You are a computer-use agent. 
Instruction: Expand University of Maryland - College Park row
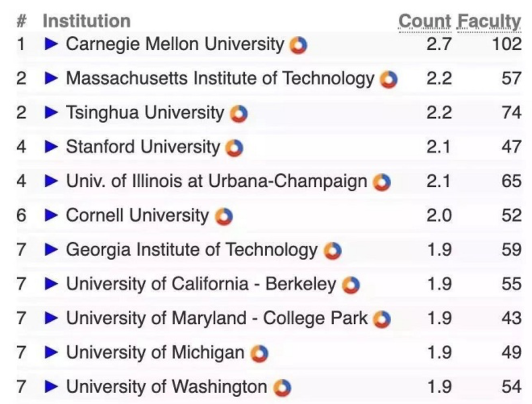[51, 318]
